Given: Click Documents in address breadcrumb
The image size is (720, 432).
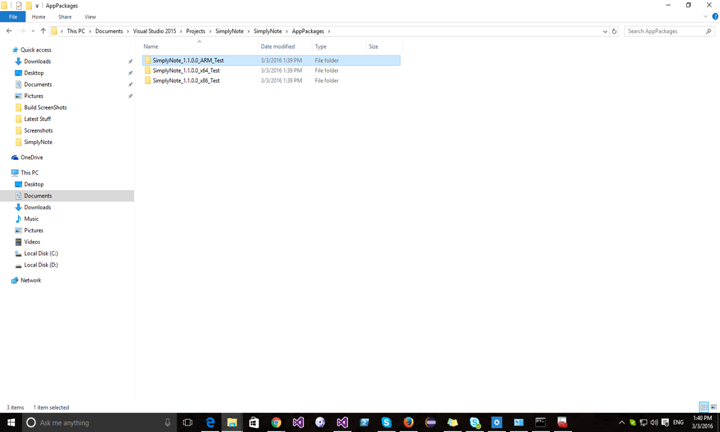Looking at the screenshot, I should 109,31.
